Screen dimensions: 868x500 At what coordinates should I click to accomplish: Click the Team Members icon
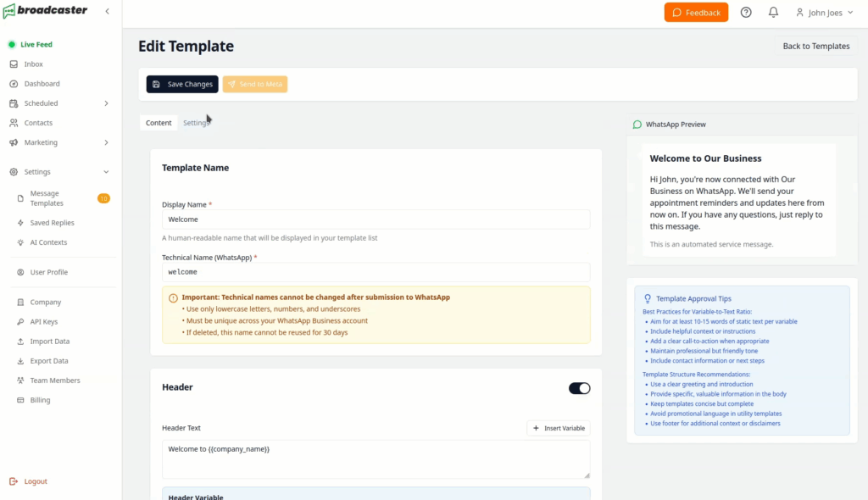[x=20, y=381]
